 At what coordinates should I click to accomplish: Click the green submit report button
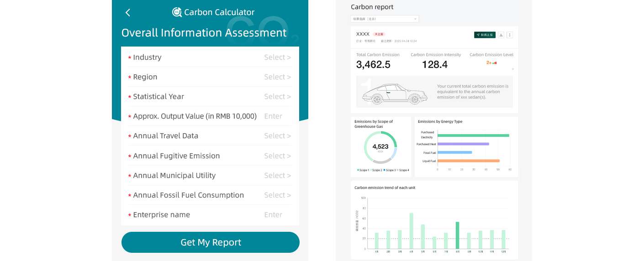point(485,35)
